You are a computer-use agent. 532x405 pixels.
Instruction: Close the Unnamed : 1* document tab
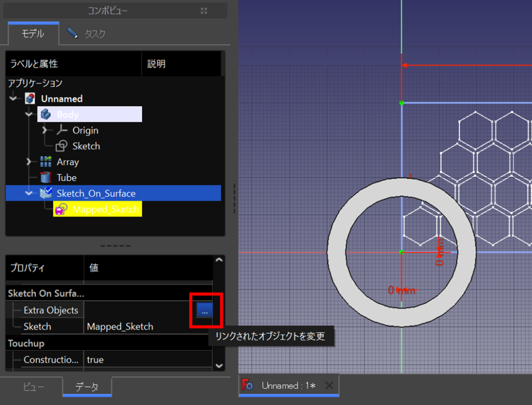point(329,385)
